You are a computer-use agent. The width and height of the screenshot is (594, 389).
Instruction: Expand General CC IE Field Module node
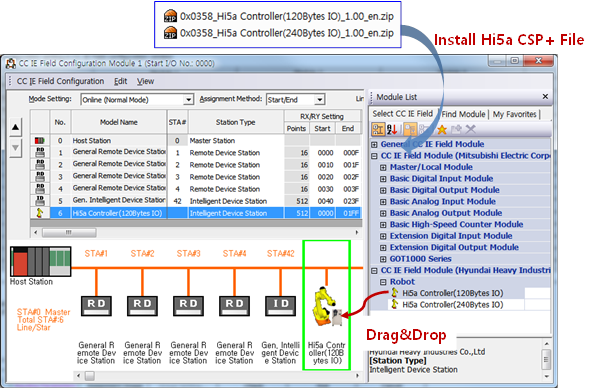(x=374, y=145)
